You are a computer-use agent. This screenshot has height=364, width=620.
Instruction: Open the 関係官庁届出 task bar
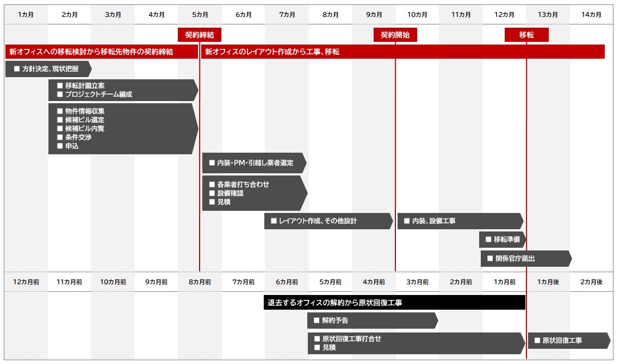(525, 259)
